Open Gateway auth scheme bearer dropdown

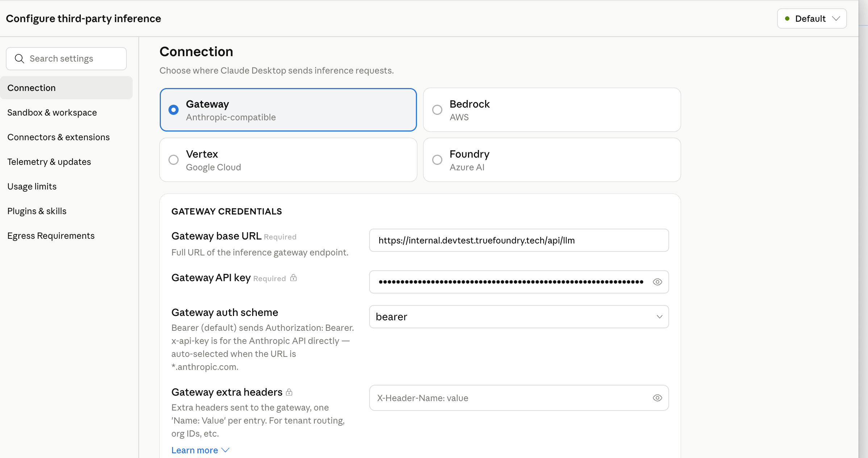(x=519, y=317)
